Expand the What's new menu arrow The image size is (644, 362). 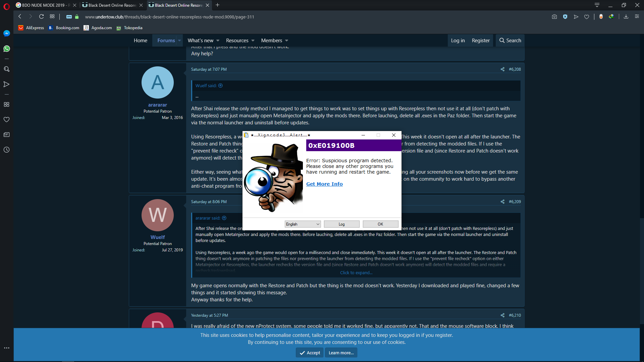coord(218,41)
